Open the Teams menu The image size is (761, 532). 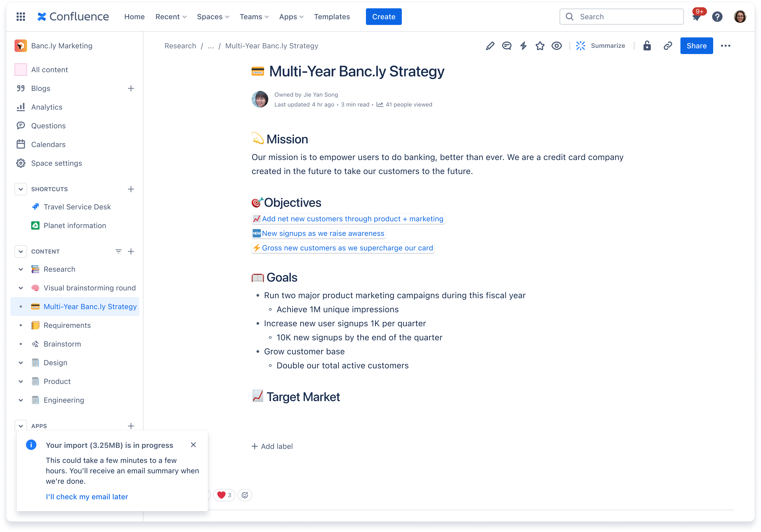tap(254, 17)
